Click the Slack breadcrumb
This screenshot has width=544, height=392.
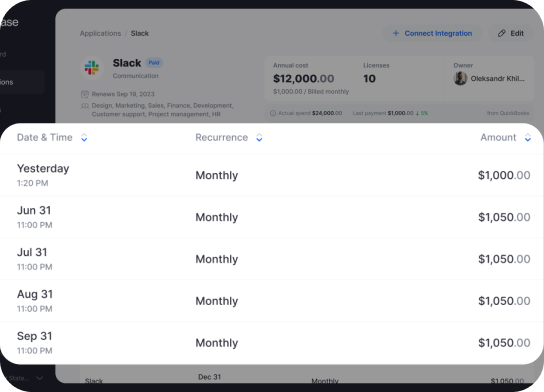click(140, 33)
